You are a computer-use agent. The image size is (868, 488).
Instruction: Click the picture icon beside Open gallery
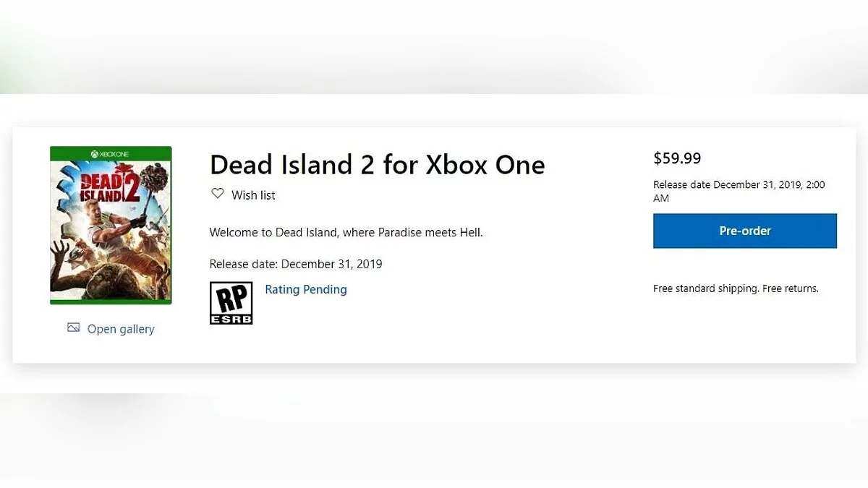click(x=73, y=328)
